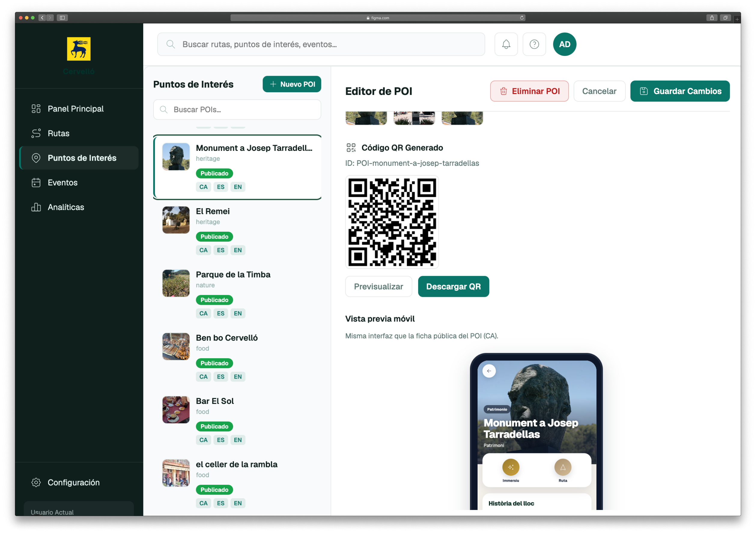Click the "Bar El Sol" title
The image size is (756, 534).
[x=215, y=401]
